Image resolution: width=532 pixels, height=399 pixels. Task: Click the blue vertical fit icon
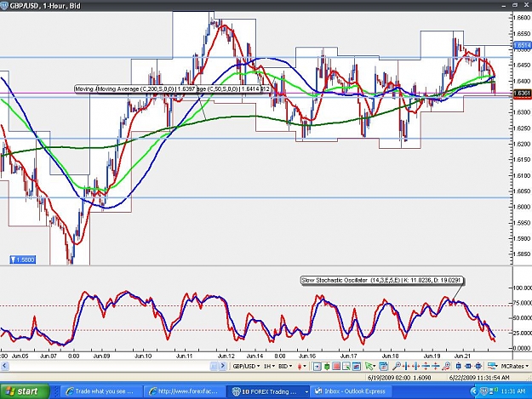(x=459, y=366)
